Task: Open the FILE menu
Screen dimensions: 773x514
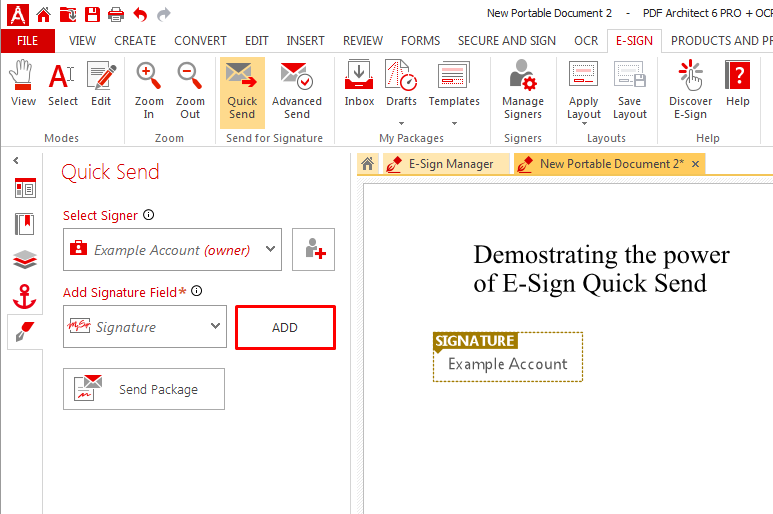Action: (x=28, y=41)
